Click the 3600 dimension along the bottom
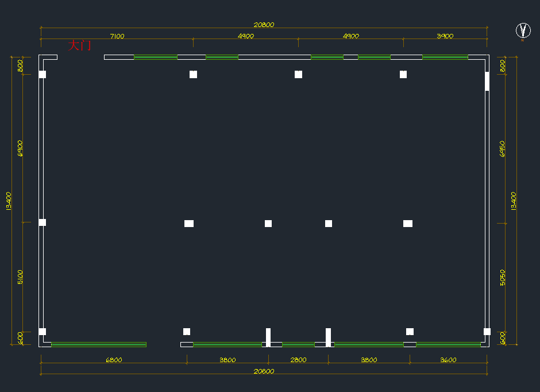Viewport: 540px width, 392px height. point(448,360)
